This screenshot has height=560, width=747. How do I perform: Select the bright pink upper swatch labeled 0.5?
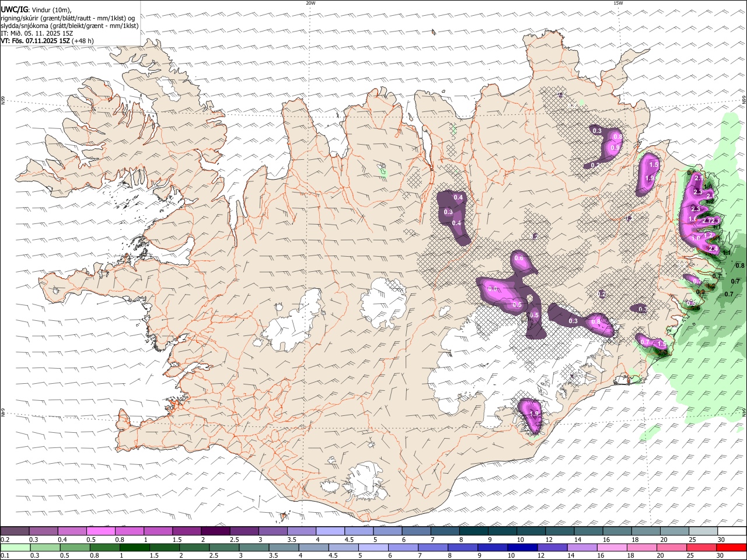click(100, 531)
